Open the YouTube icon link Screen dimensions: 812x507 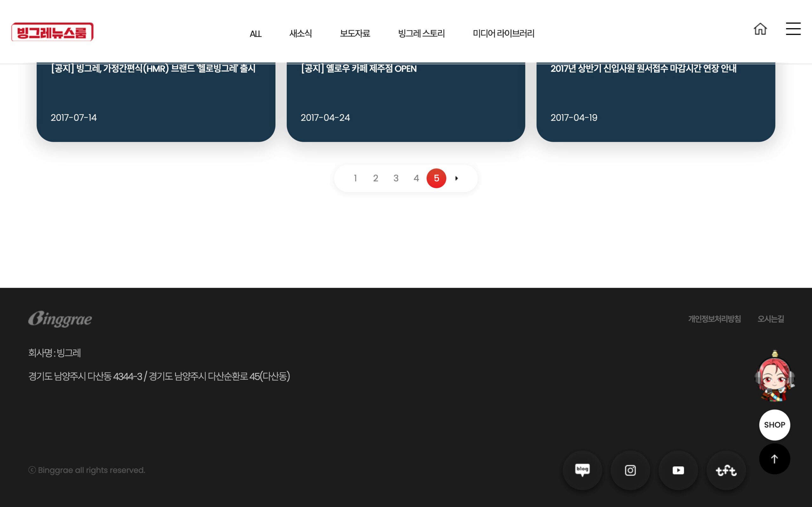click(678, 470)
